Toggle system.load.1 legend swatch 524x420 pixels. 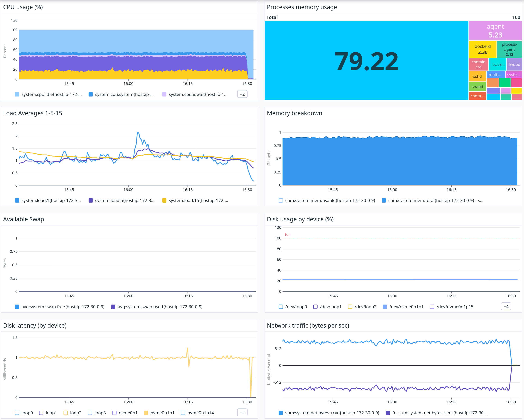click(17, 201)
